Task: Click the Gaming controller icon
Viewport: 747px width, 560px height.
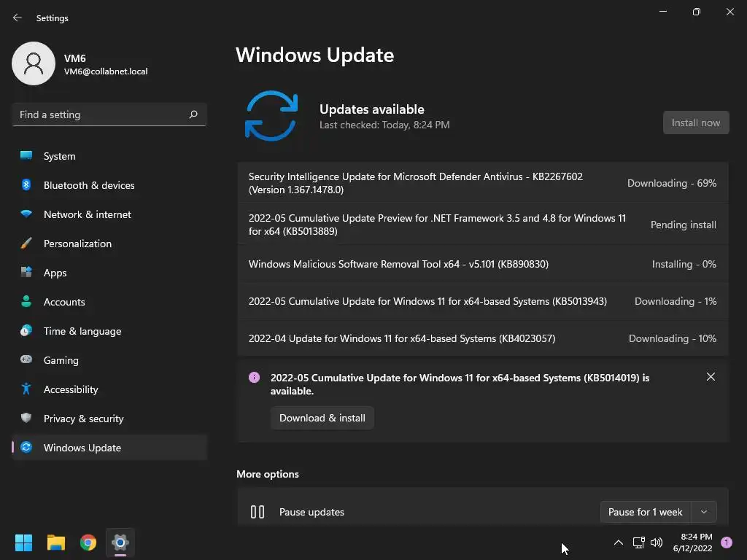Action: pyautogui.click(x=26, y=359)
